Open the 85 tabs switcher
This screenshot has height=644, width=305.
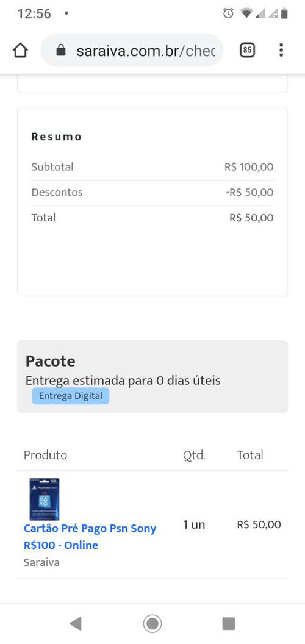(247, 50)
